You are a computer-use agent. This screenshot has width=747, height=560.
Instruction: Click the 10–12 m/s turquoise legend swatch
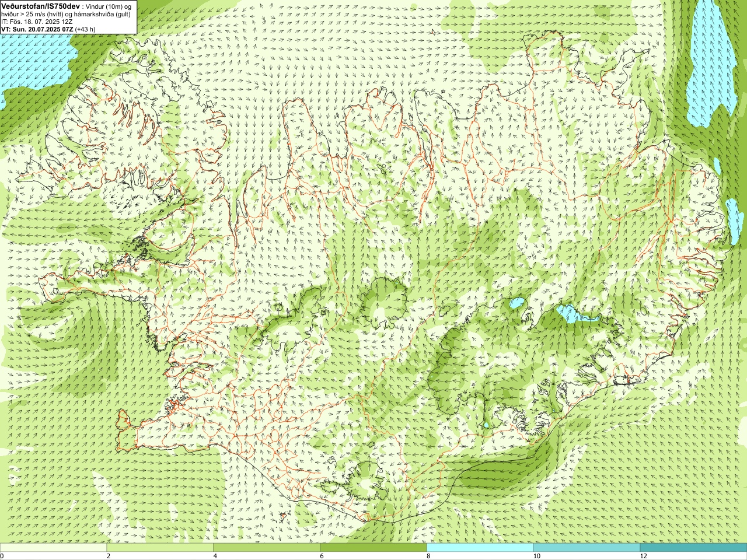pyautogui.click(x=587, y=548)
